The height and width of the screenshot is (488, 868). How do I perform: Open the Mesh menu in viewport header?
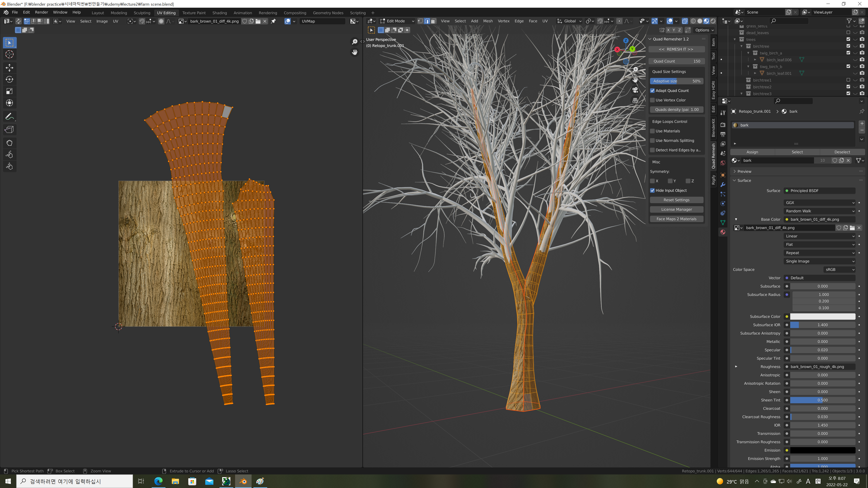(488, 21)
